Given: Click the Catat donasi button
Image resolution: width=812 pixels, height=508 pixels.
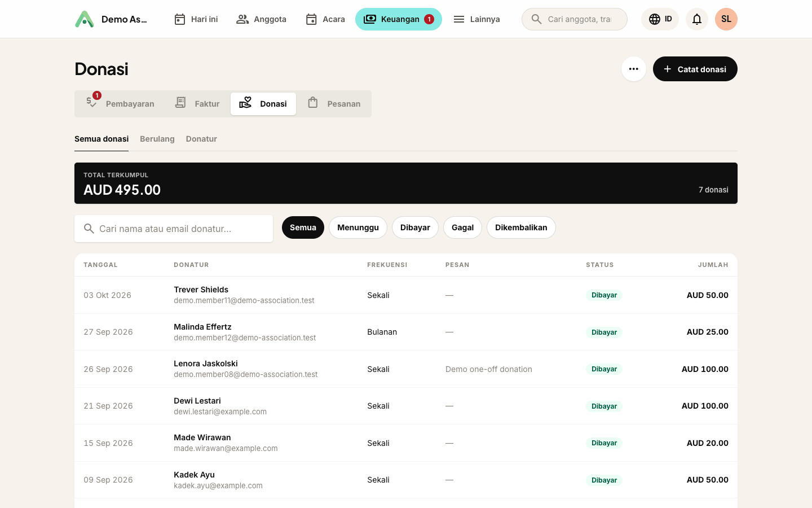Looking at the screenshot, I should coord(695,69).
